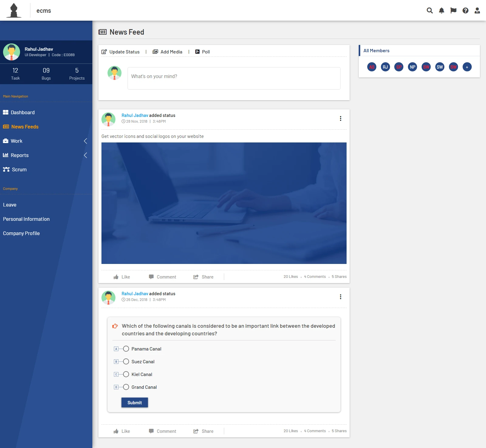Select Suez Canal poll option
Screen dimensions: 486x448
click(x=126, y=361)
